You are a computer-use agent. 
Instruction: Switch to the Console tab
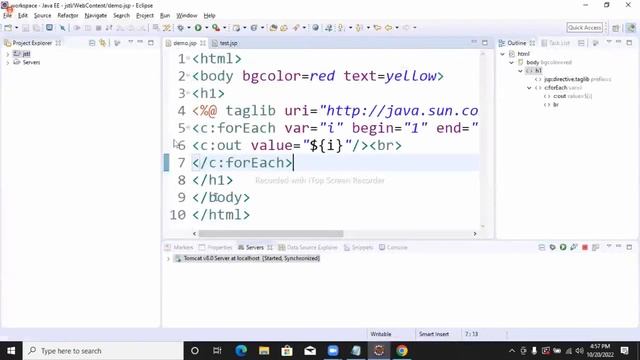point(393,247)
